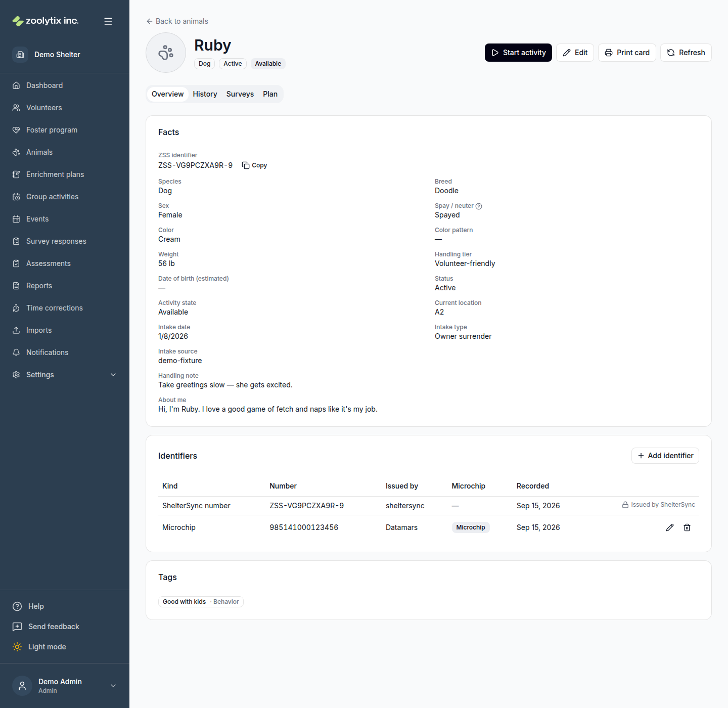This screenshot has height=708, width=728.
Task: Go back to animals list
Action: click(177, 21)
